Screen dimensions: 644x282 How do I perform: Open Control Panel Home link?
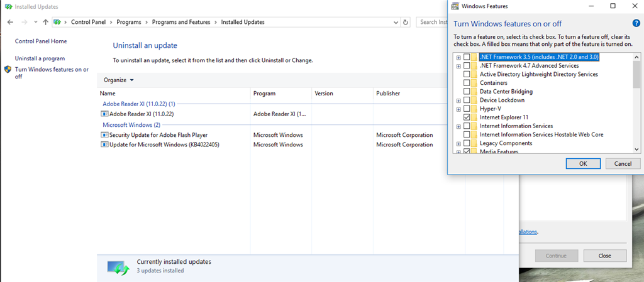[x=41, y=41]
